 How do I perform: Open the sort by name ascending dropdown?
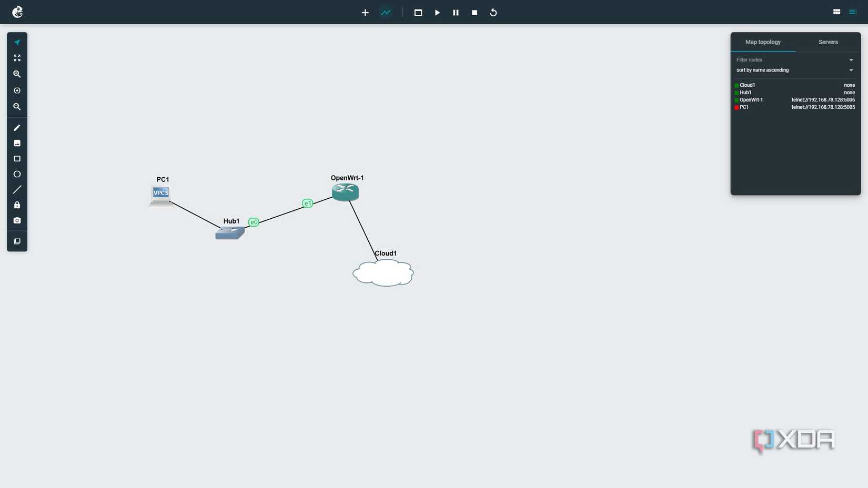point(851,69)
